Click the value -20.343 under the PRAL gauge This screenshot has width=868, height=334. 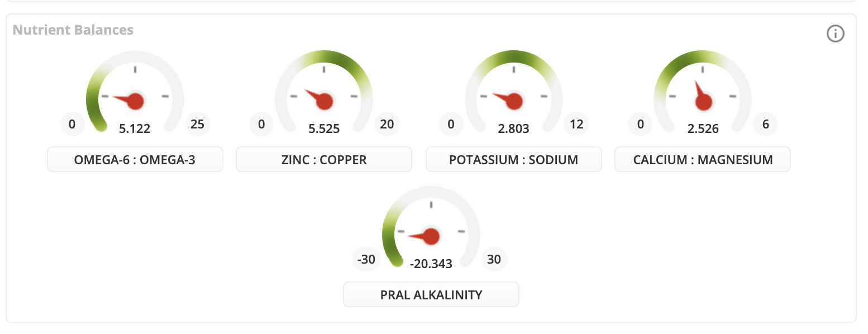431,264
